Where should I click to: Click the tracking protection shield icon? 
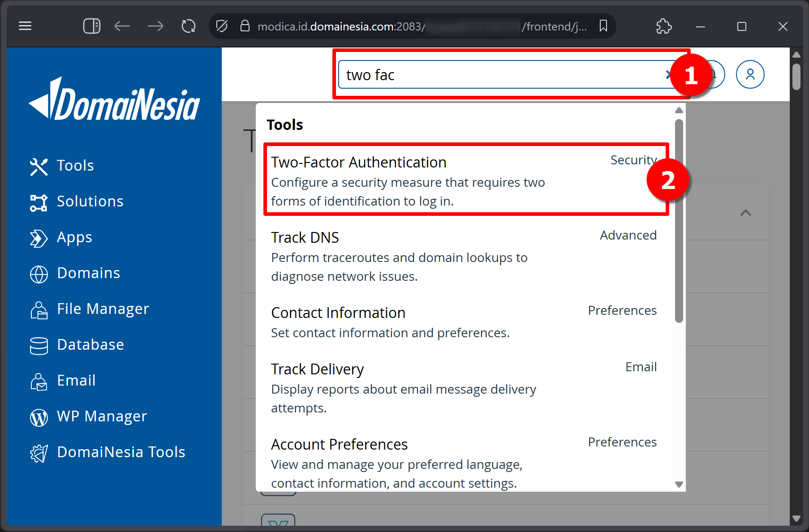(222, 26)
